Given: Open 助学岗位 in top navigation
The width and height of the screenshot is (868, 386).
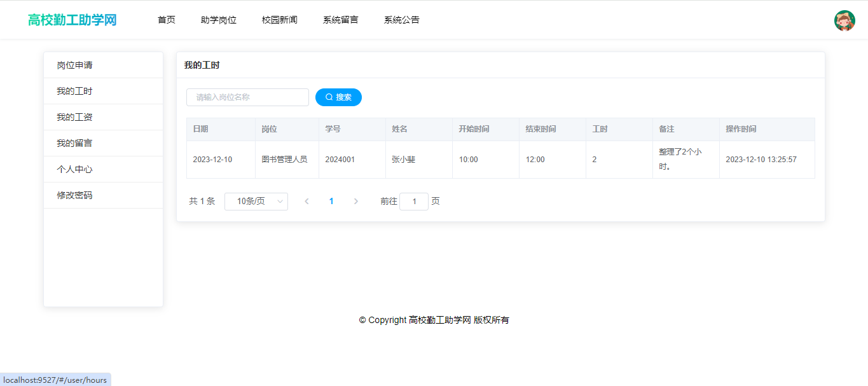Looking at the screenshot, I should click(219, 20).
